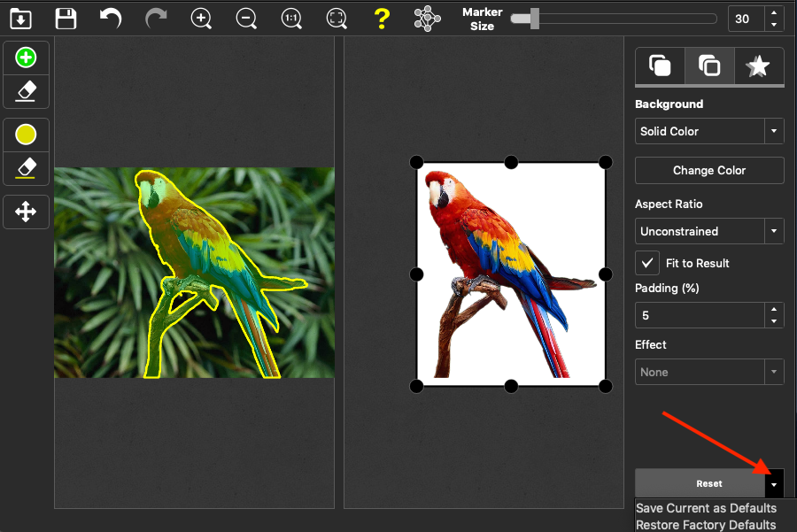Click the Padding percentage input field
The image size is (797, 532).
click(699, 315)
